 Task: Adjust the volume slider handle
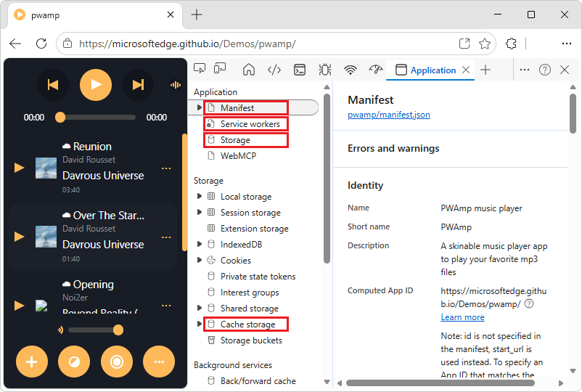(118, 330)
